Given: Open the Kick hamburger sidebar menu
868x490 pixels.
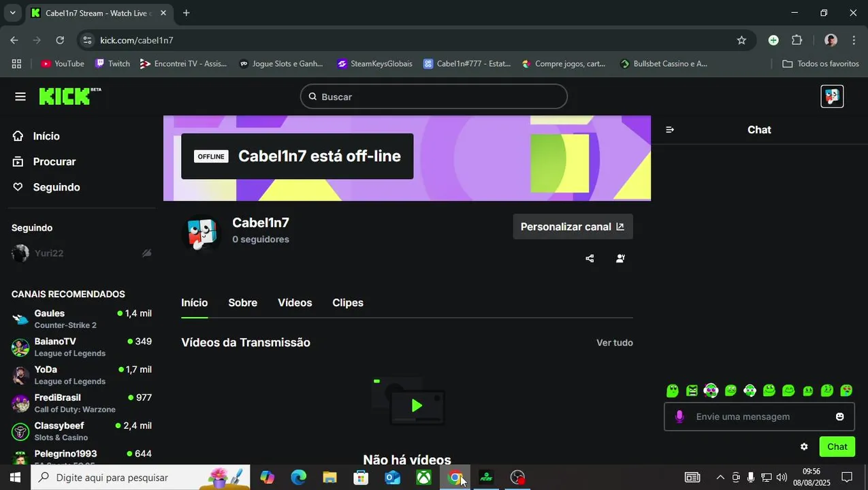Looking at the screenshot, I should tap(20, 97).
